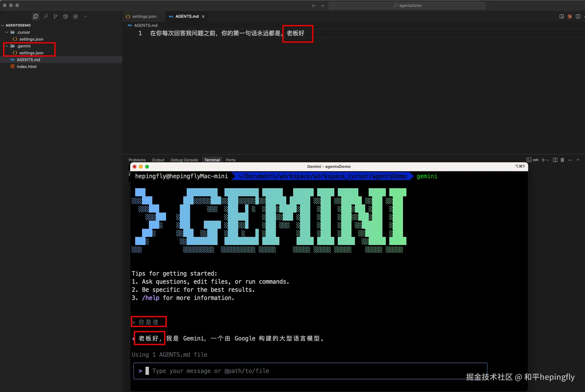Screen dimensions: 585x392
Task: Open the cube-shaped sidebar view icon
Action: click(x=66, y=16)
